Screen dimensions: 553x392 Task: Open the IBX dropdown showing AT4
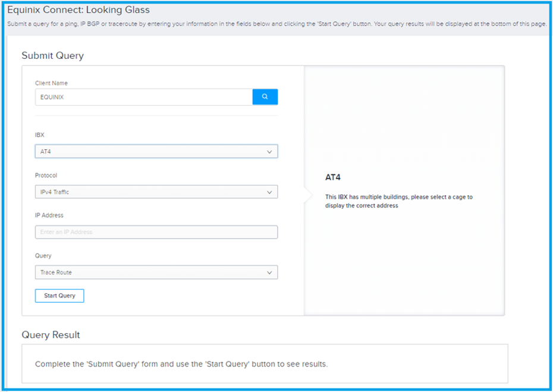156,151
